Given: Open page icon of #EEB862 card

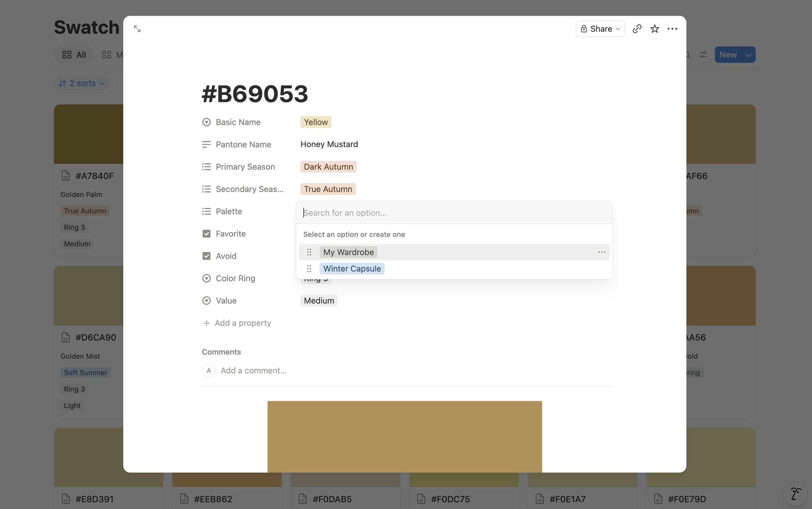Looking at the screenshot, I should pos(184,499).
